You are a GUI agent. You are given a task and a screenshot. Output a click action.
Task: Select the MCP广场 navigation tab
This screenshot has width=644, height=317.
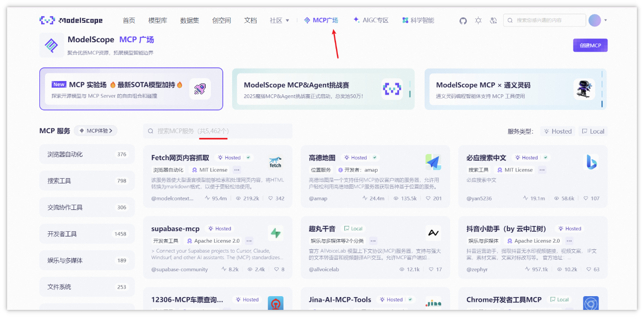tap(321, 20)
